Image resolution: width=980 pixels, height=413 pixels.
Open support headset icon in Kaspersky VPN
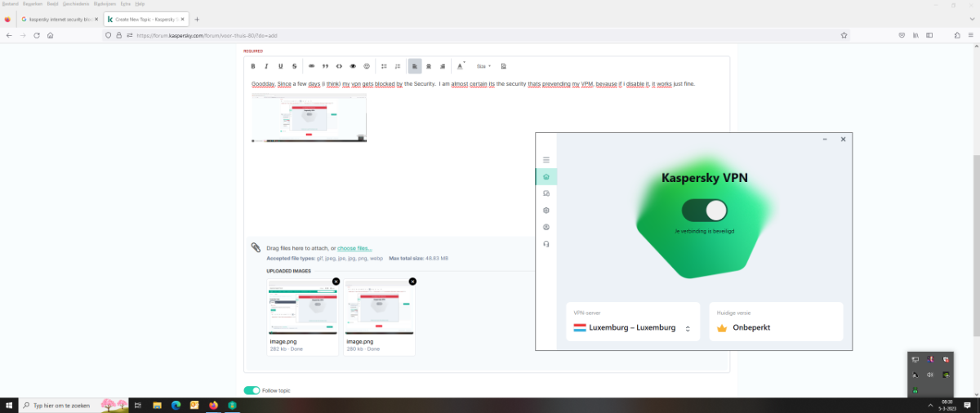click(x=546, y=244)
